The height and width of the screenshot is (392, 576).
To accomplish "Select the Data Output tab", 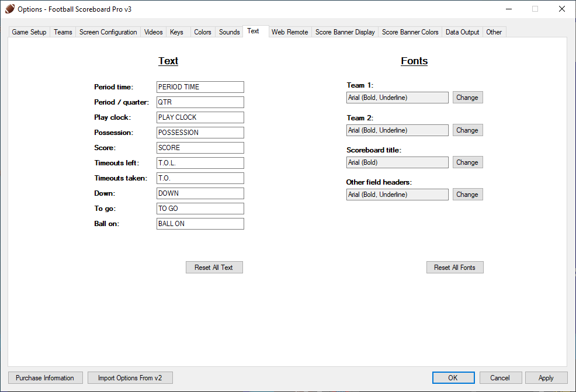I will pyautogui.click(x=462, y=32).
